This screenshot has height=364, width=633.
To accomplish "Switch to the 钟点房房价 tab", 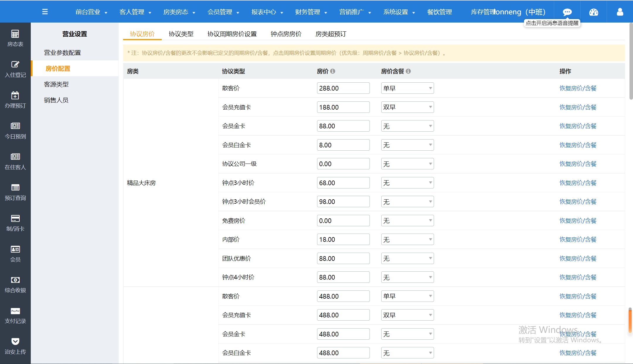I will coord(286,34).
